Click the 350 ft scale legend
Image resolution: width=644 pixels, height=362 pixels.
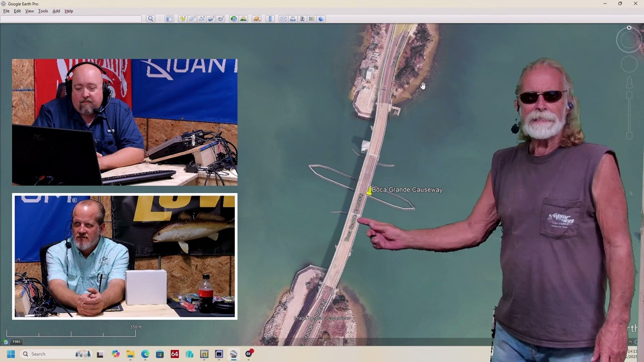coord(71,330)
